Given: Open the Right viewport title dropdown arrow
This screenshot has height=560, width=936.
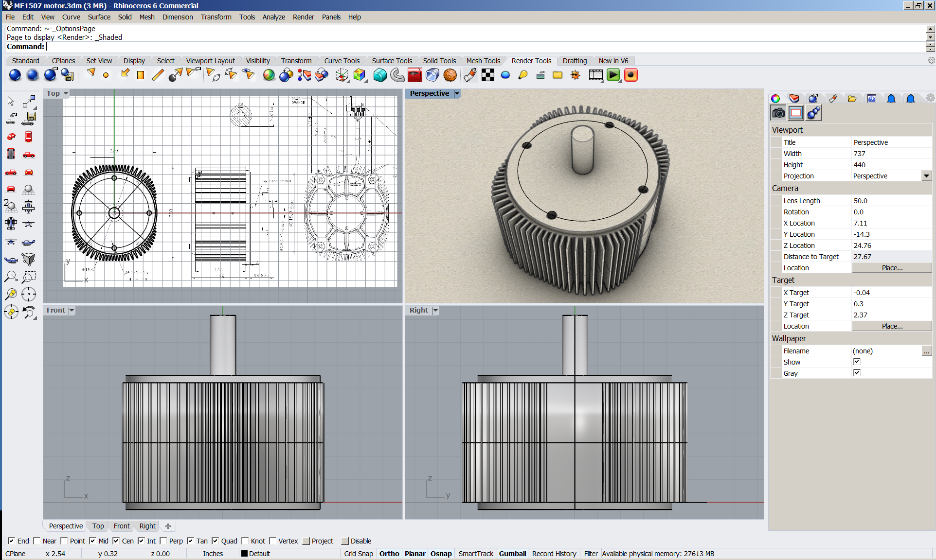Looking at the screenshot, I should [x=435, y=310].
